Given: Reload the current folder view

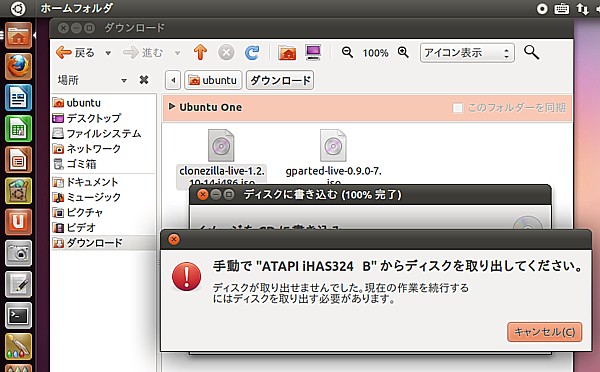Looking at the screenshot, I should click(x=252, y=52).
